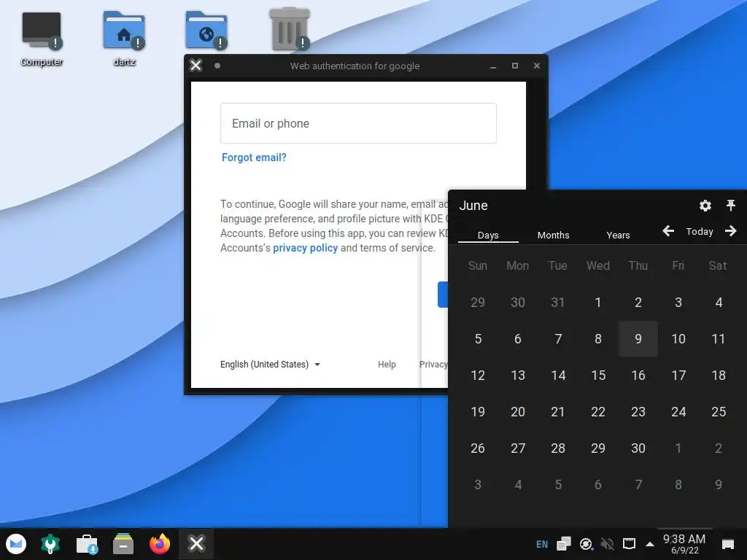Open the privacy policy link

click(306, 248)
